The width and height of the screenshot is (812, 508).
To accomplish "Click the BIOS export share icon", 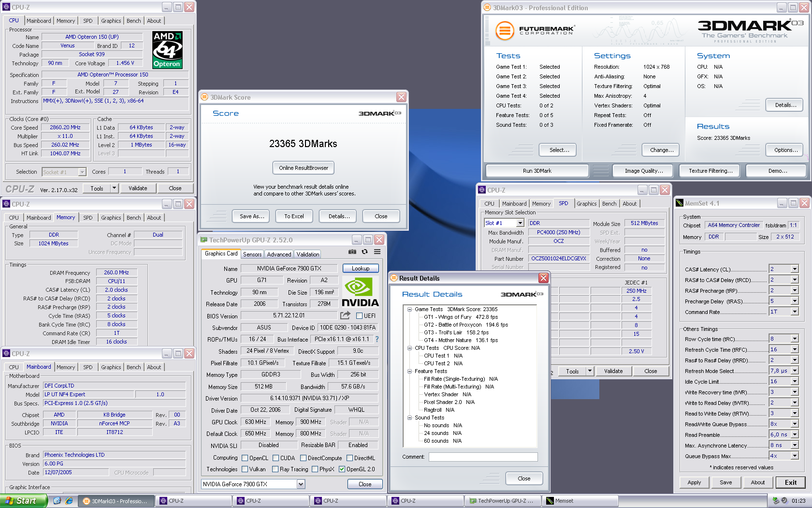I will (x=345, y=315).
